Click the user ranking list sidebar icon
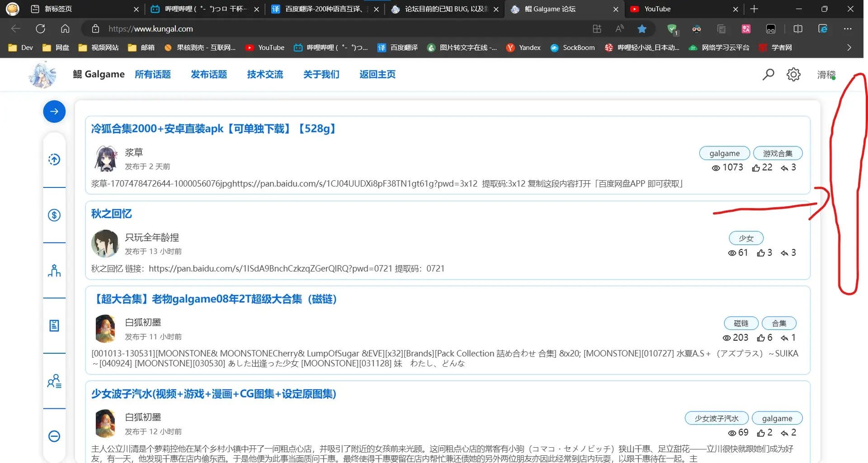868x463 pixels. coord(54,381)
